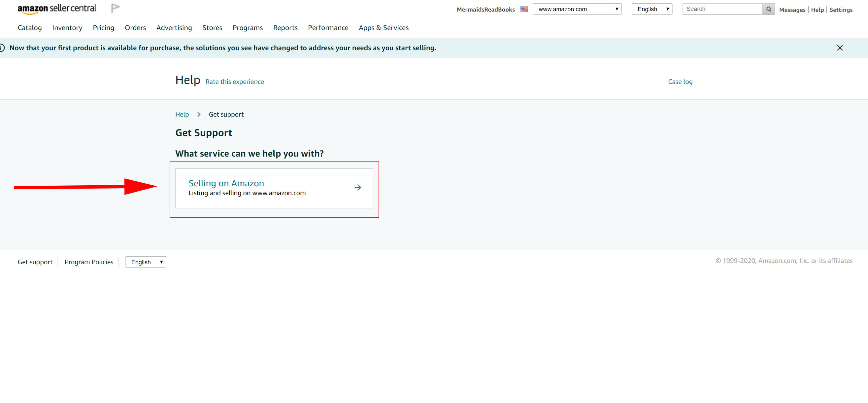This screenshot has height=403, width=868.
Task: Open the Inventory menu
Action: 67,28
